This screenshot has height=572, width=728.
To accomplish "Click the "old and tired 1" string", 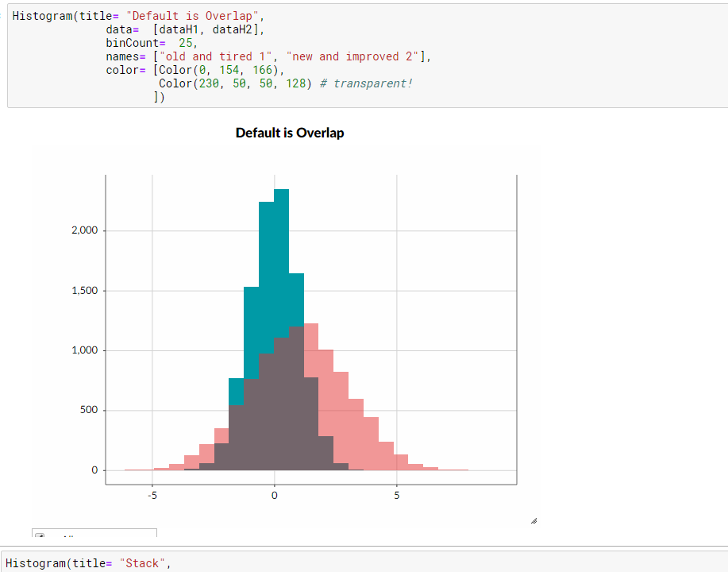I will 215,56.
